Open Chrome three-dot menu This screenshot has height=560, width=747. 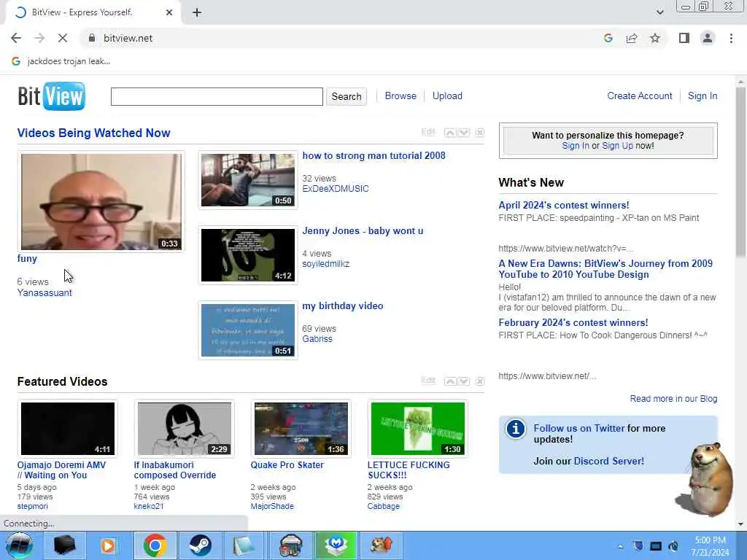[731, 38]
